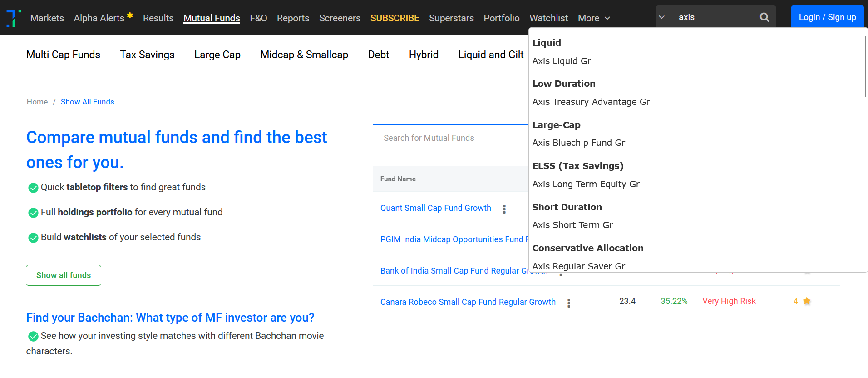Click the search magnifier icon
This screenshot has width=868, height=378.
tap(764, 17)
